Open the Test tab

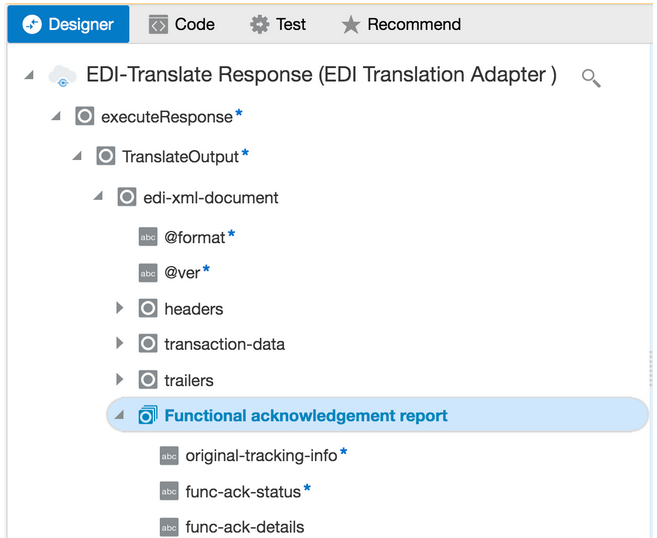pyautogui.click(x=278, y=24)
